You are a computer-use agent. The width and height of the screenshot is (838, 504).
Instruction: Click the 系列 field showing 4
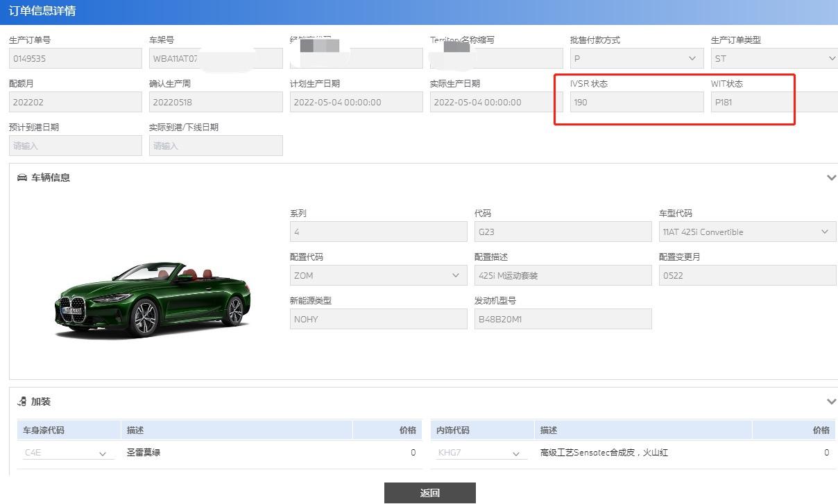click(x=378, y=232)
